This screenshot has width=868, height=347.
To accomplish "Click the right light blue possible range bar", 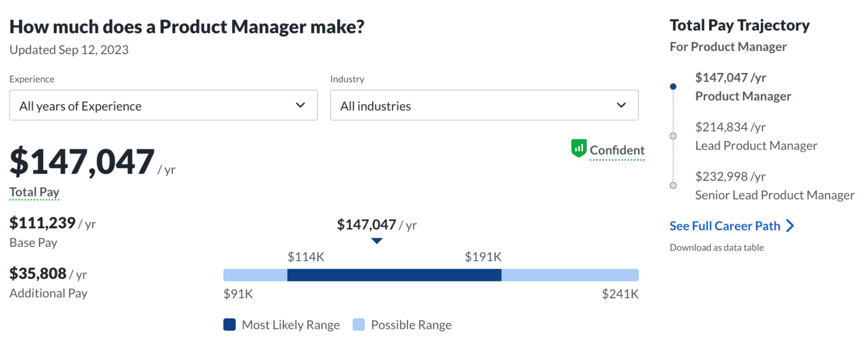I will (570, 275).
